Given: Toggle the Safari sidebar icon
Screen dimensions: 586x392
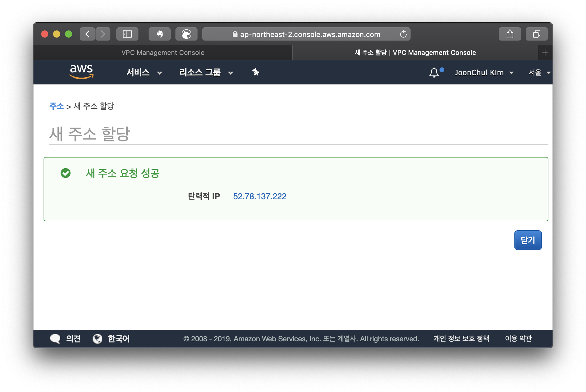Looking at the screenshot, I should (x=127, y=34).
